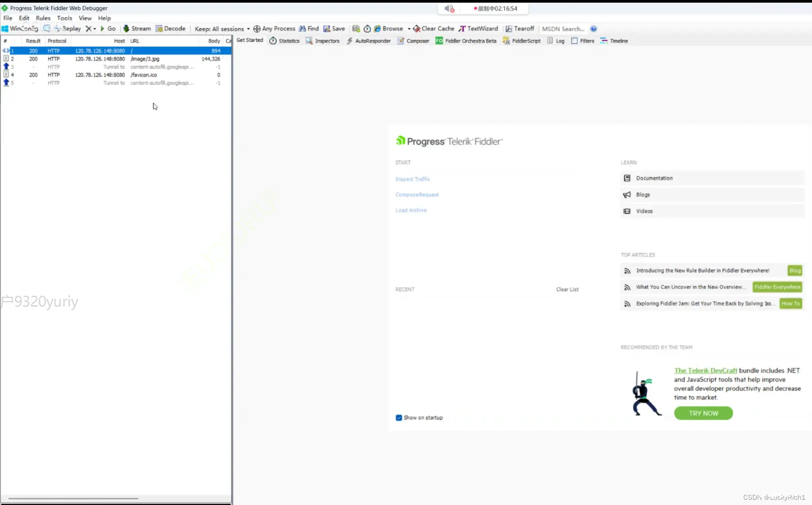Click the MSDN Search input box
Screen dimensions: 812x505
(563, 29)
